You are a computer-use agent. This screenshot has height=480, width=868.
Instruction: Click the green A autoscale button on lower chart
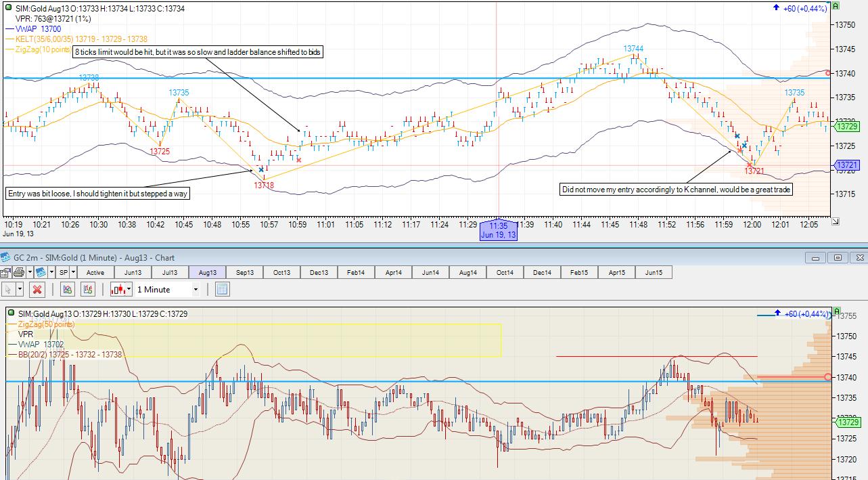tap(836, 312)
